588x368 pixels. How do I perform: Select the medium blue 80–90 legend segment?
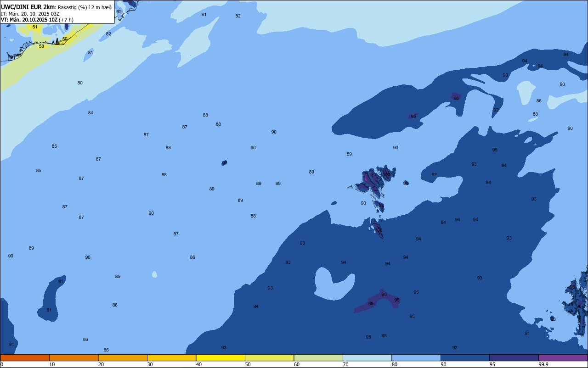coord(416,357)
